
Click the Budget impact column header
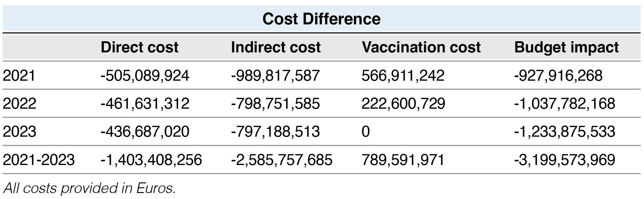[x=566, y=47]
